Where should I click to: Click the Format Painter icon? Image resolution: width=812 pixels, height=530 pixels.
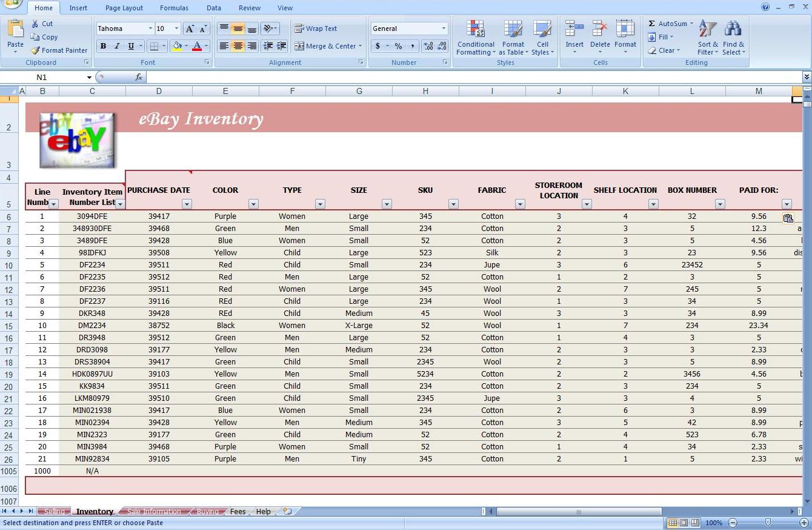coord(35,50)
